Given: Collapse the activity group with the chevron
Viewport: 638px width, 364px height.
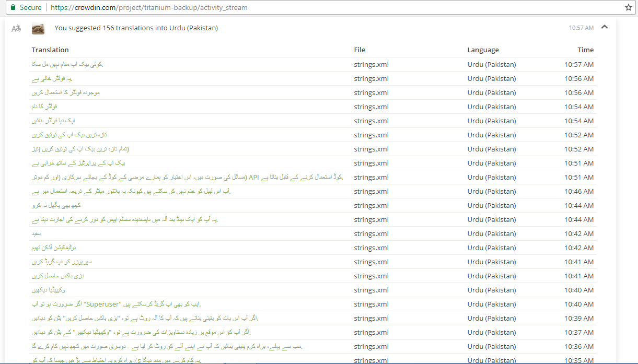Looking at the screenshot, I should (x=605, y=27).
